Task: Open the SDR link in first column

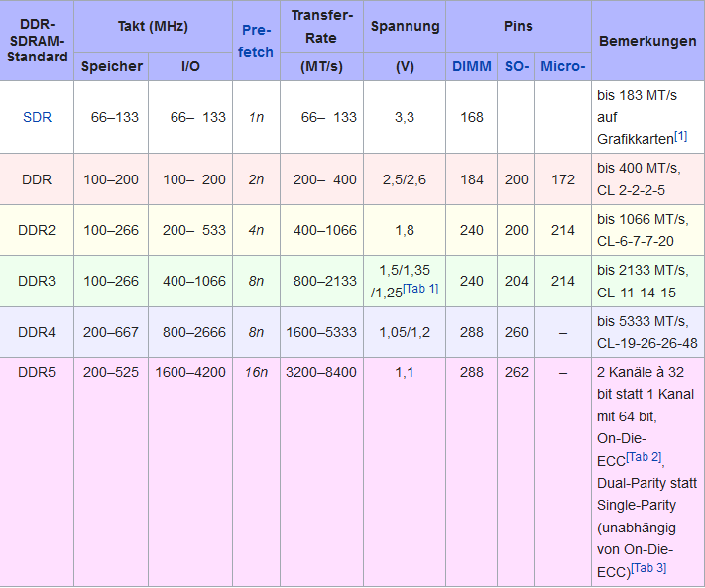Action: [37, 117]
